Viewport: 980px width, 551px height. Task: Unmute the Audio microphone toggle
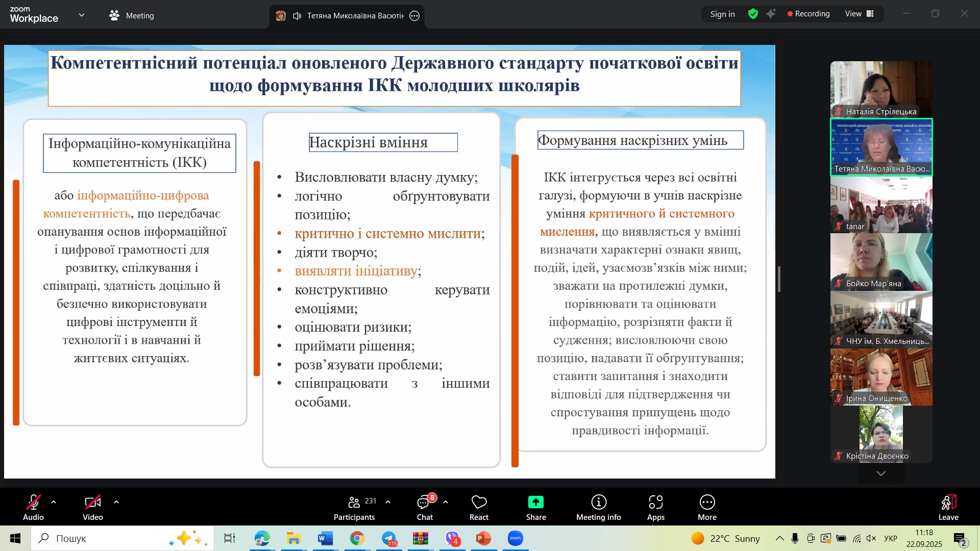[34, 503]
